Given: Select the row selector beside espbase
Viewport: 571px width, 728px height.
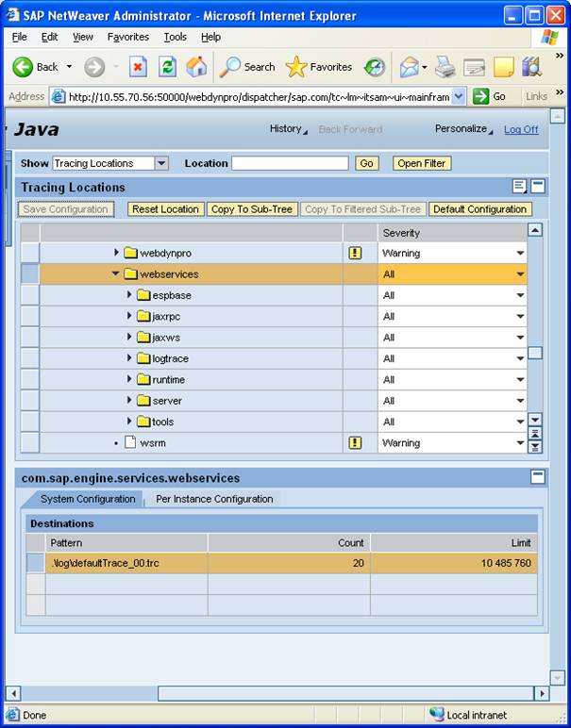Looking at the screenshot, I should click(x=30, y=295).
